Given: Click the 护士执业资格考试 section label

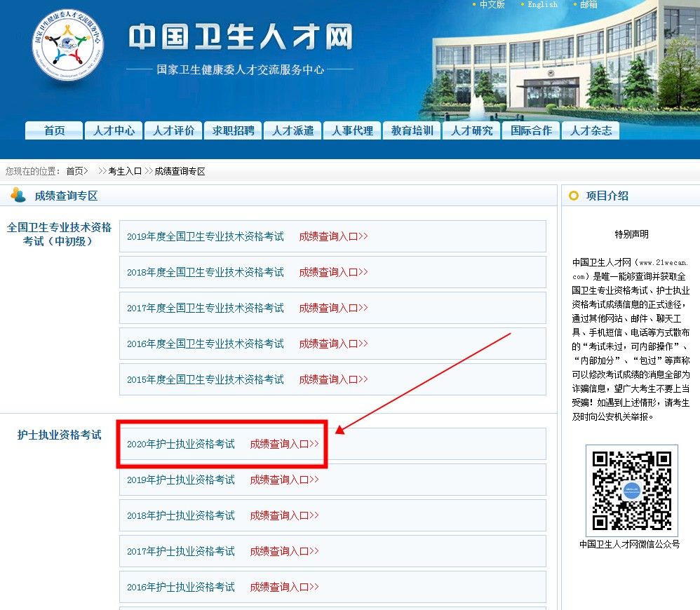Looking at the screenshot, I should tap(60, 435).
